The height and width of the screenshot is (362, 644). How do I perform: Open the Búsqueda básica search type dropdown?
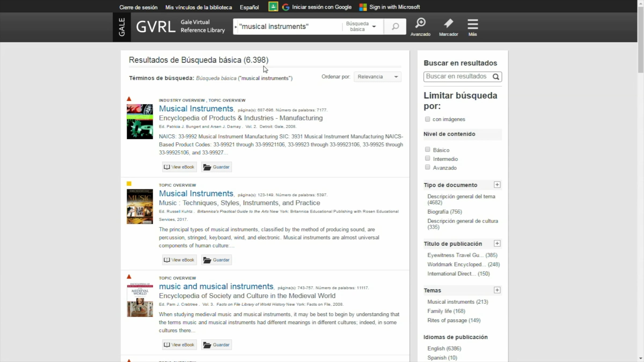[361, 27]
